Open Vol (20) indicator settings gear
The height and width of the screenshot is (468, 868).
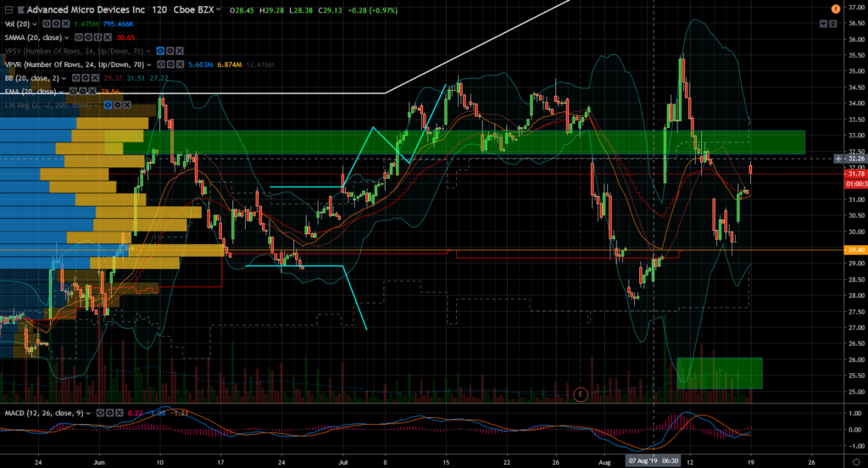(57, 24)
